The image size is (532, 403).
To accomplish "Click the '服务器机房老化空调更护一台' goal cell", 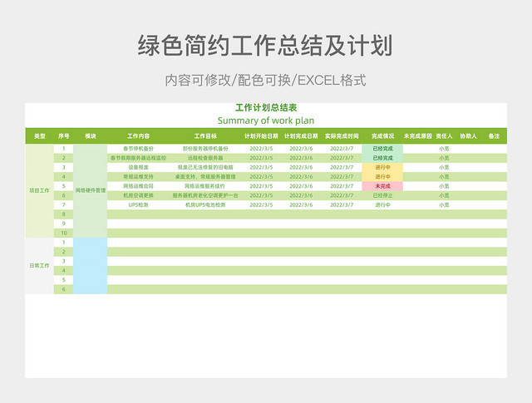I will (205, 195).
